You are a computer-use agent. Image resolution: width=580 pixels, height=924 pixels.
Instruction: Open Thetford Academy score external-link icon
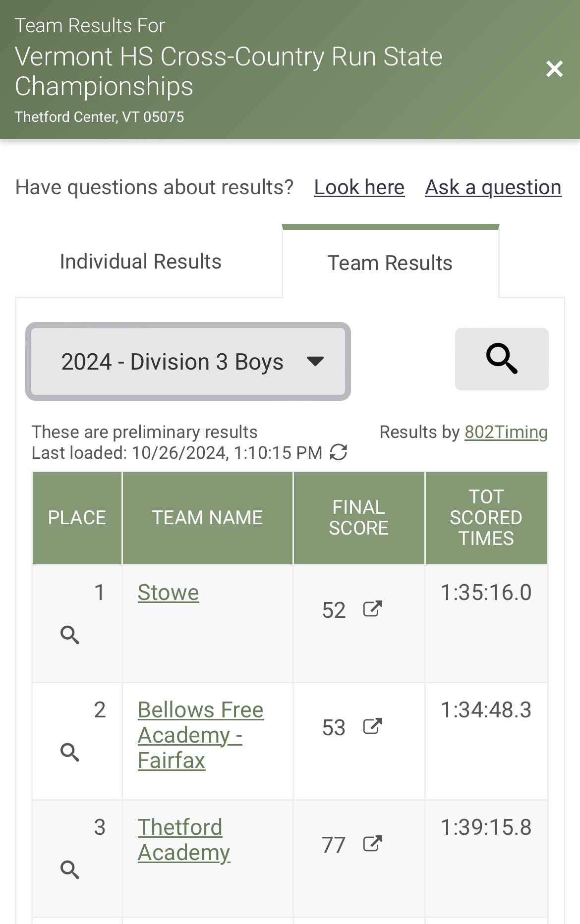point(373,844)
